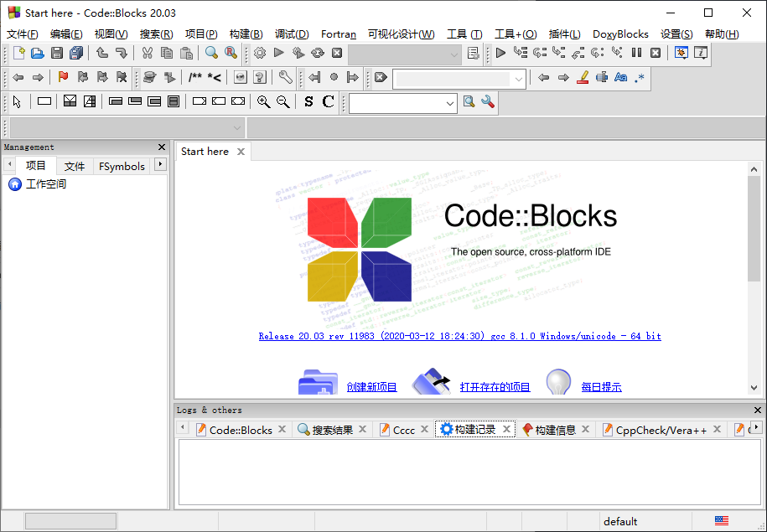Click the Toggle bookmark red flag icon

tap(63, 77)
